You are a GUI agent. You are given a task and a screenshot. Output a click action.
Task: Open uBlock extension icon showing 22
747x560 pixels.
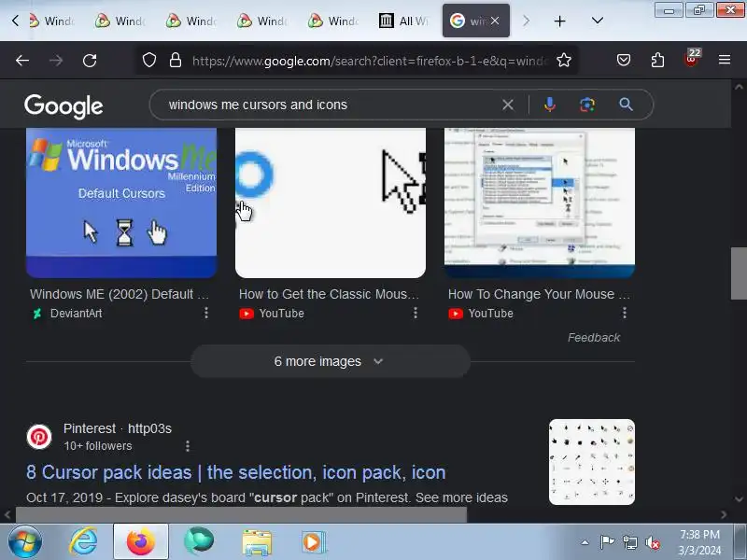[x=692, y=59]
